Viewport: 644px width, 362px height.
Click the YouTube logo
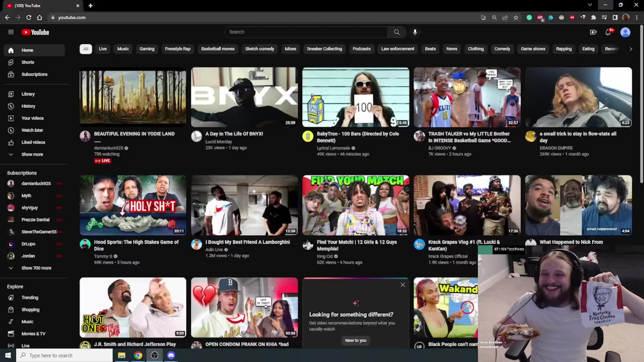click(x=35, y=32)
